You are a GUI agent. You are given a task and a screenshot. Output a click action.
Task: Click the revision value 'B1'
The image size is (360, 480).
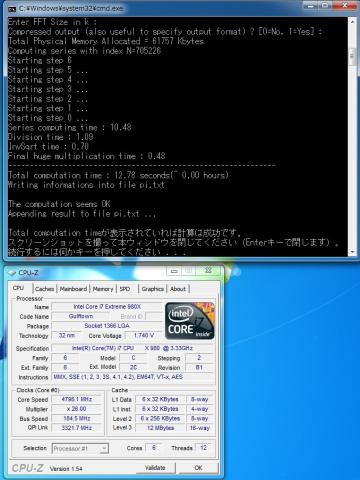pos(199,367)
